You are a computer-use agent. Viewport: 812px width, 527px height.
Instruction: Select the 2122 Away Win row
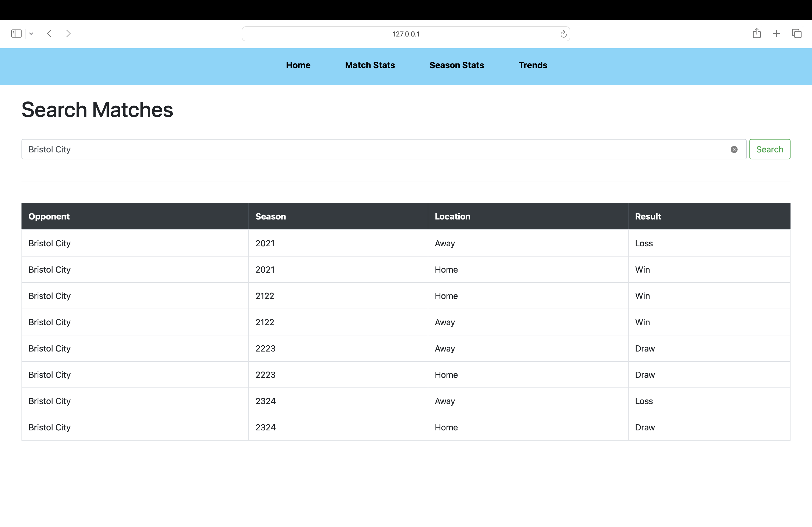[x=405, y=322]
